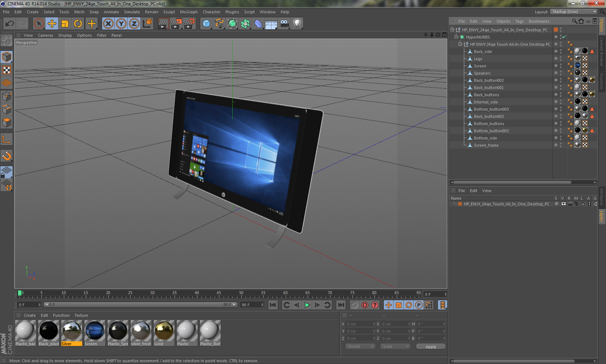This screenshot has height=364, width=606.
Task: Click the Floor environment icon
Action: (271, 24)
